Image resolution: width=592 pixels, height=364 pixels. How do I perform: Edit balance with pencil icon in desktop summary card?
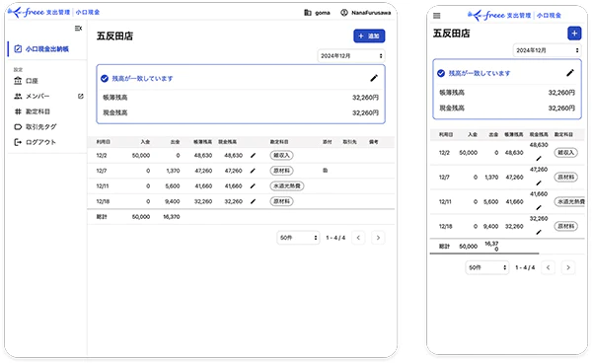[373, 78]
